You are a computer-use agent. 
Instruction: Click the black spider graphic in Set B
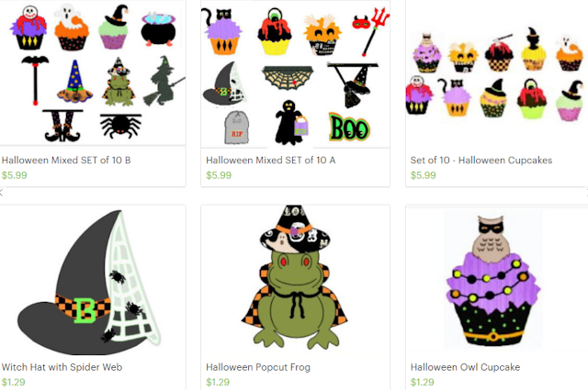[120, 126]
